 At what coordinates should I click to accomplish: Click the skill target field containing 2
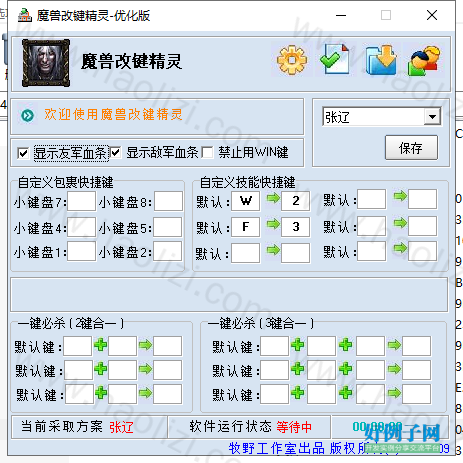(x=295, y=201)
